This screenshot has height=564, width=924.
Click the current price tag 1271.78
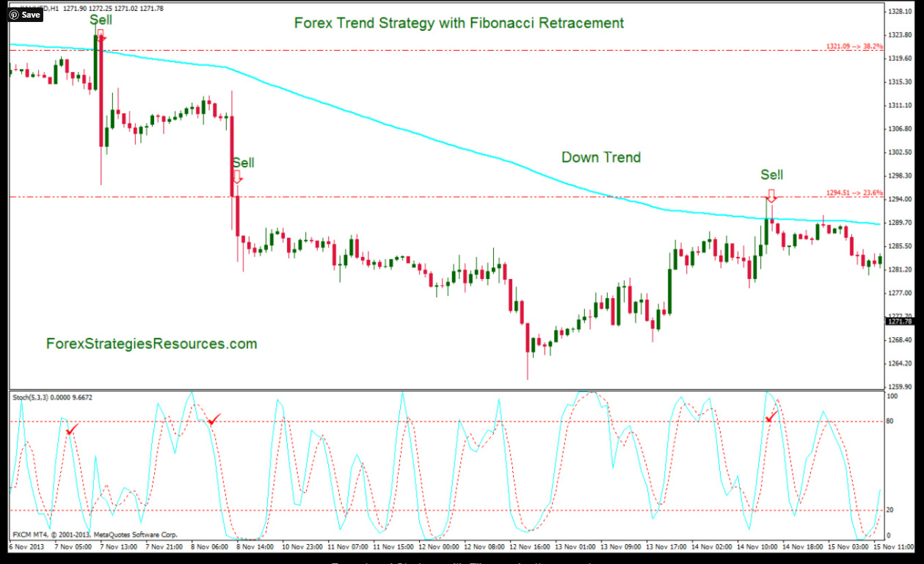pyautogui.click(x=899, y=322)
